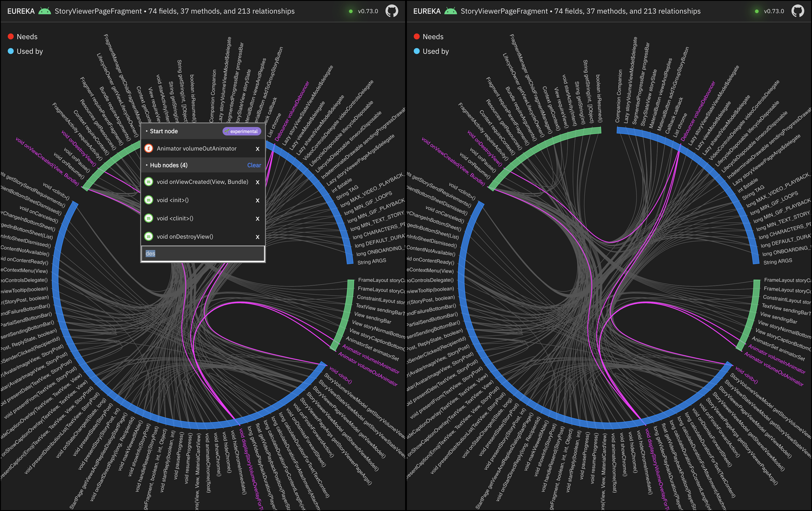The width and height of the screenshot is (812, 511).
Task: Remove Animator volumeOutAnimator start node
Action: coord(257,149)
